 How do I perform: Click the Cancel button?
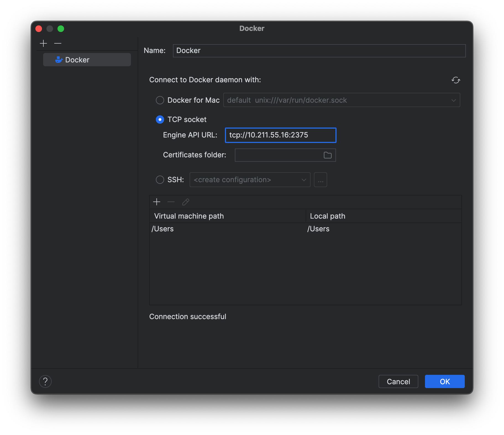(398, 381)
